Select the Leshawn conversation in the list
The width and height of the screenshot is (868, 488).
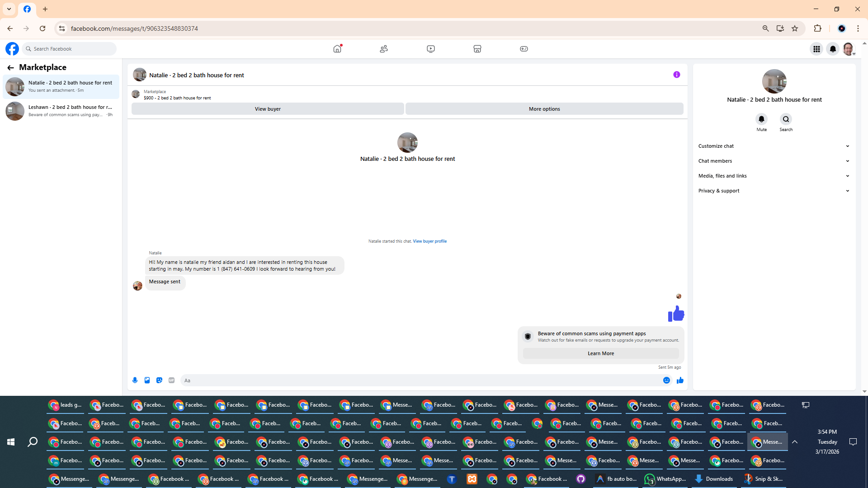pos(61,111)
